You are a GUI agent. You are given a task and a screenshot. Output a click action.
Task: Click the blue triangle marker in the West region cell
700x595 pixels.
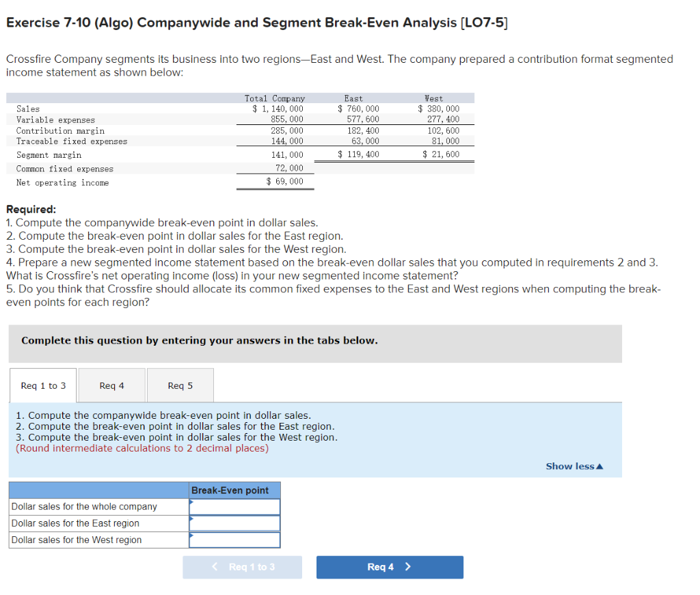coord(192,536)
